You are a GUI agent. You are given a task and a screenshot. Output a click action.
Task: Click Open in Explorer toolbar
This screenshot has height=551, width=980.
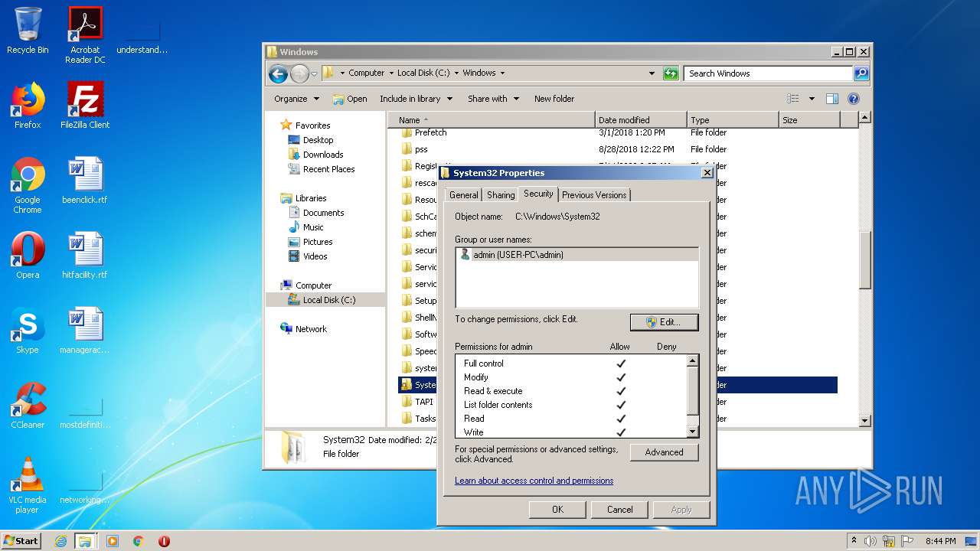point(350,99)
